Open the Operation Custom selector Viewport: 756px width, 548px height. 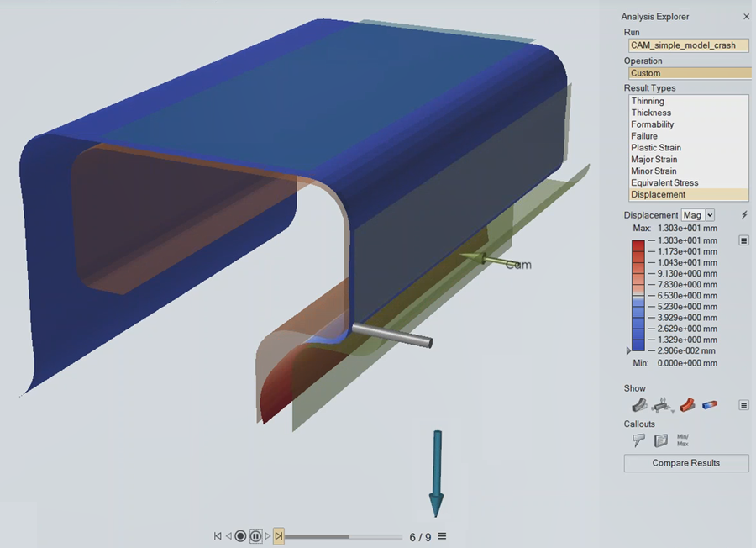(688, 73)
